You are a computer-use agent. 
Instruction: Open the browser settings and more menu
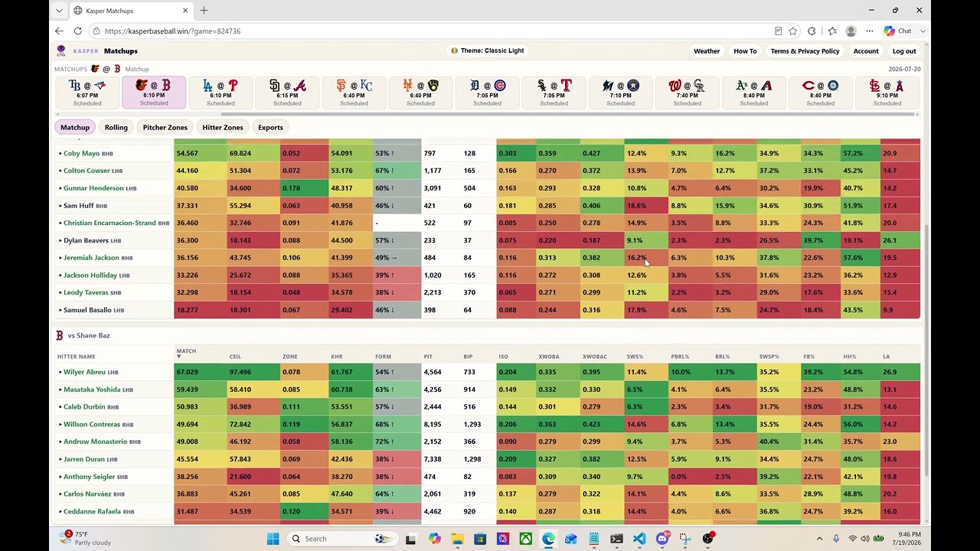(870, 31)
